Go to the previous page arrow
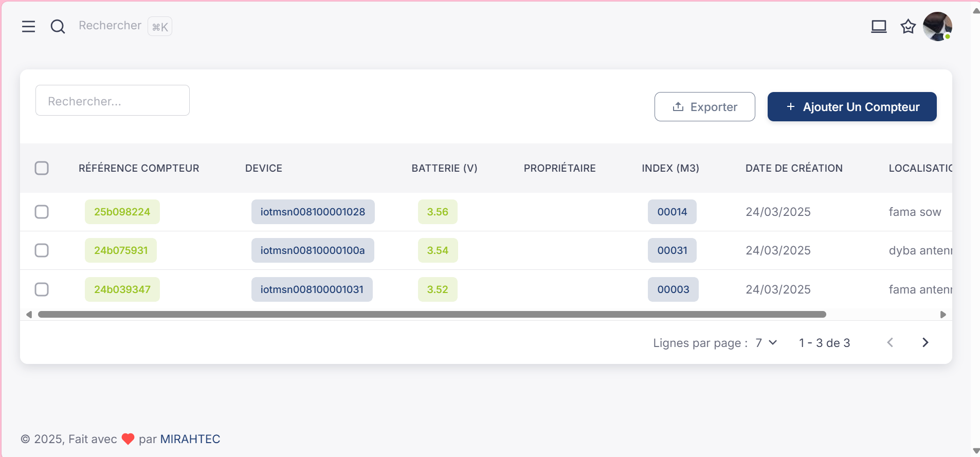Screen dimensions: 980x457 click(890, 343)
